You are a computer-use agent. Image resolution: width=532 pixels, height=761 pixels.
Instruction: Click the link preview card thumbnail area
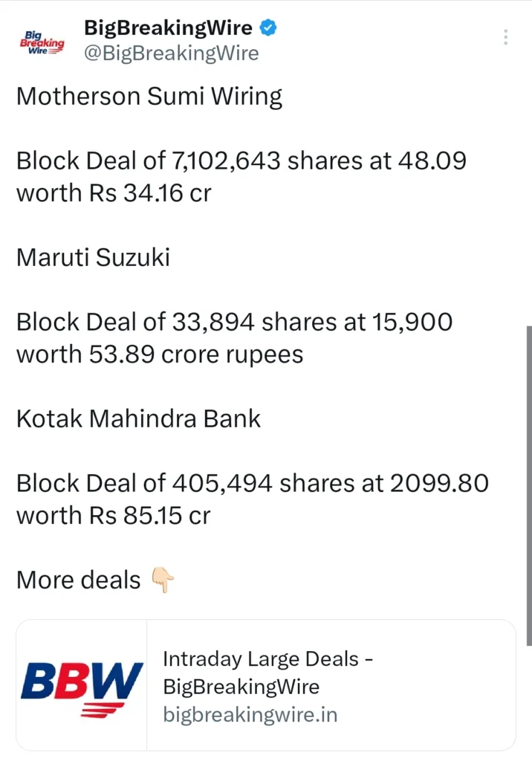point(82,682)
